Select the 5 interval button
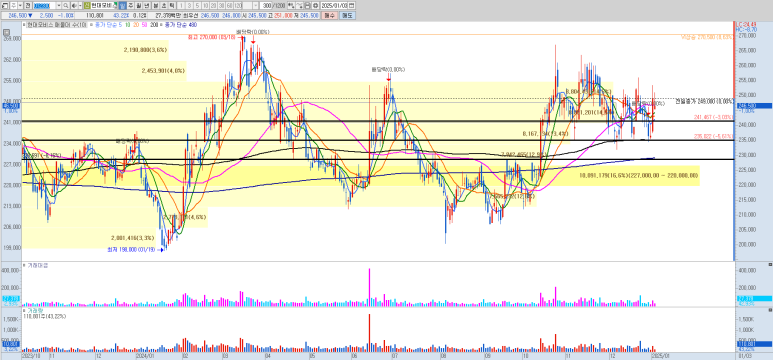773x360 pixels. click(x=197, y=5)
